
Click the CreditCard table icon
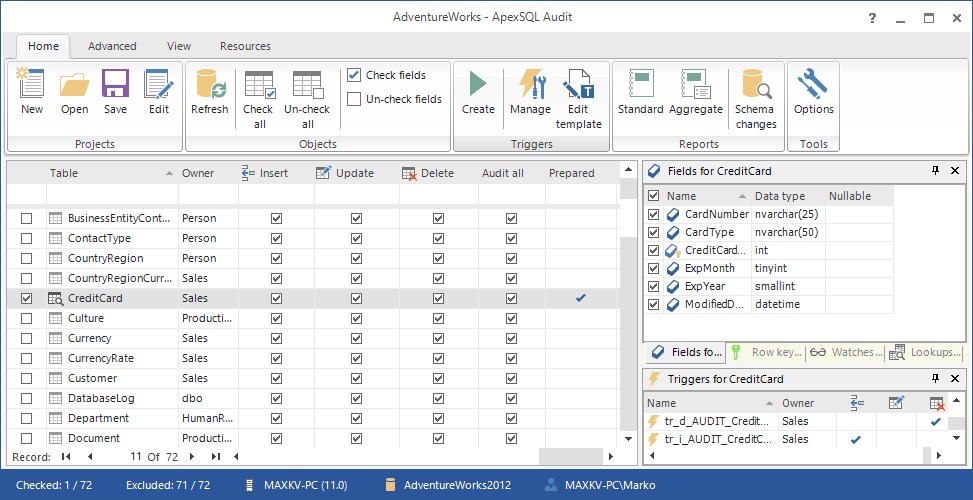point(56,298)
